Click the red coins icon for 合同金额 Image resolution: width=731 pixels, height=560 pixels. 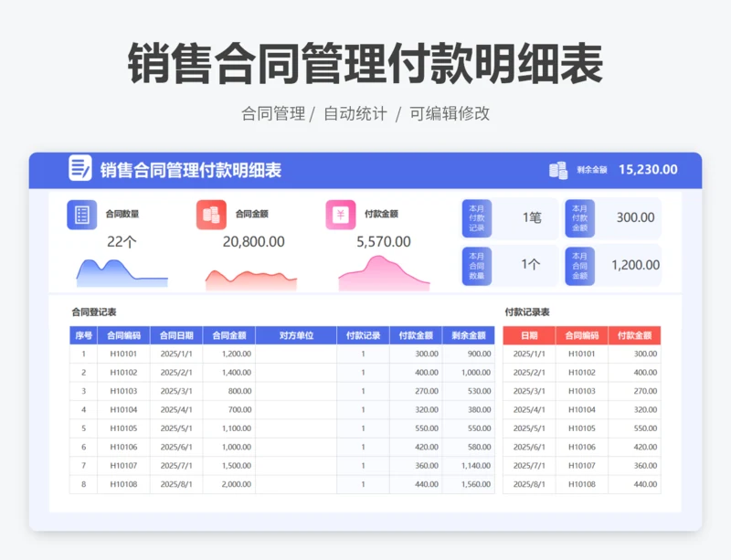(x=211, y=215)
